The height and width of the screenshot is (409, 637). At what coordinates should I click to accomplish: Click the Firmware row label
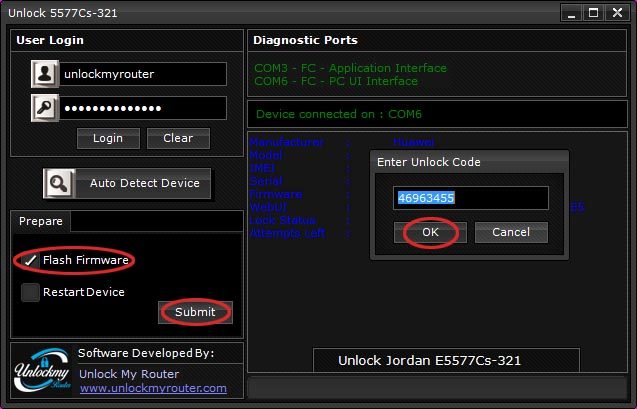[276, 194]
